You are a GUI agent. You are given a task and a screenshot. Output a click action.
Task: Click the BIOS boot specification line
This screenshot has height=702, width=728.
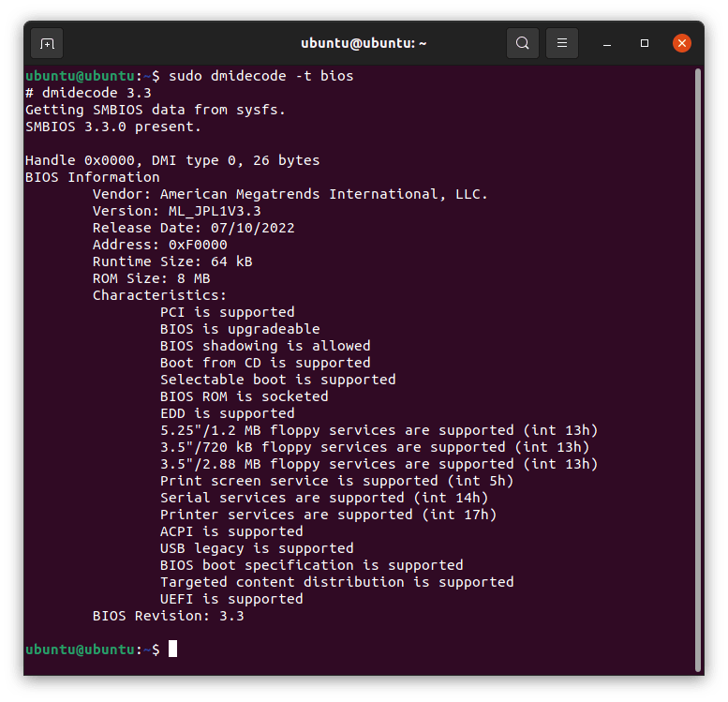[x=312, y=565]
